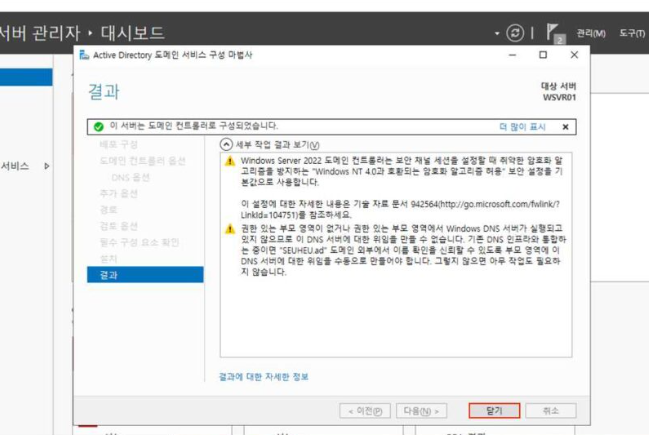Click the 취소 button
This screenshot has width=649, height=435.
550,411
